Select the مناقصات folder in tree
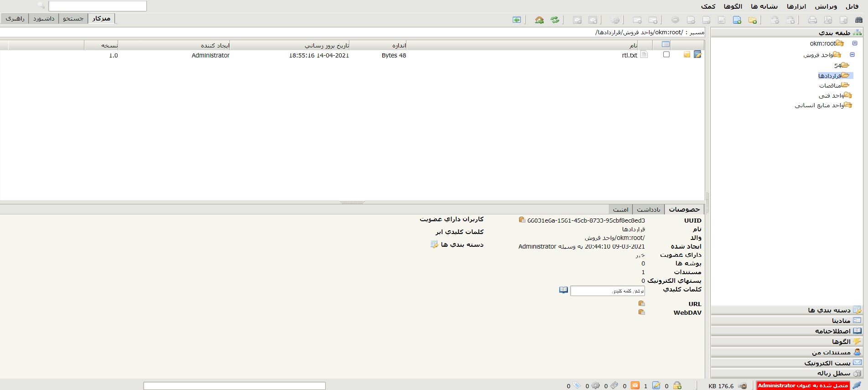Screen dimensions: 868x390 830,85
